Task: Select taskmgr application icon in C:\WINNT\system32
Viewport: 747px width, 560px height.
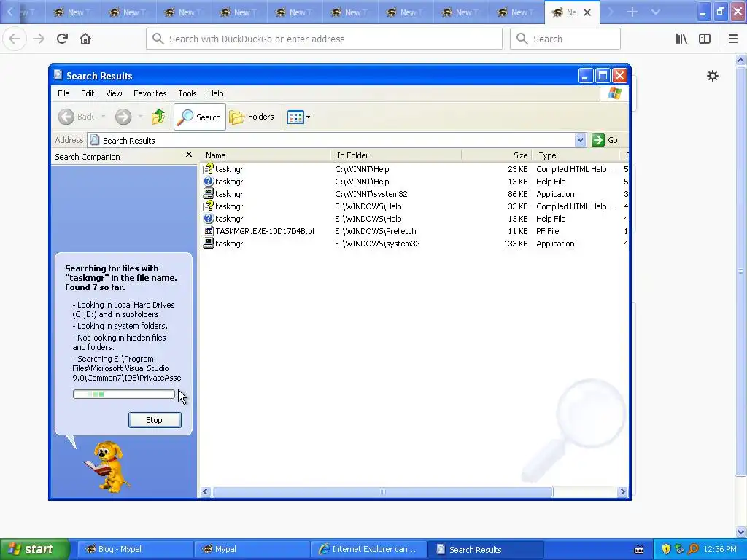Action: [208, 193]
